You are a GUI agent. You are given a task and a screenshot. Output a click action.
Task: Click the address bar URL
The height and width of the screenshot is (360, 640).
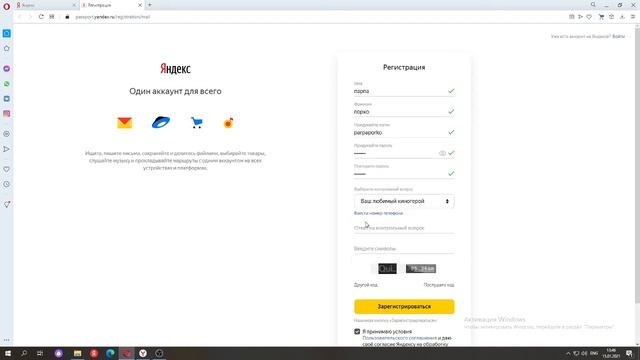(113, 17)
